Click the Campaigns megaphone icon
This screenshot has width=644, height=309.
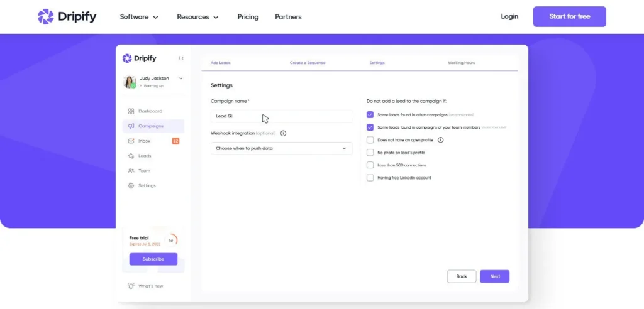[x=131, y=126]
